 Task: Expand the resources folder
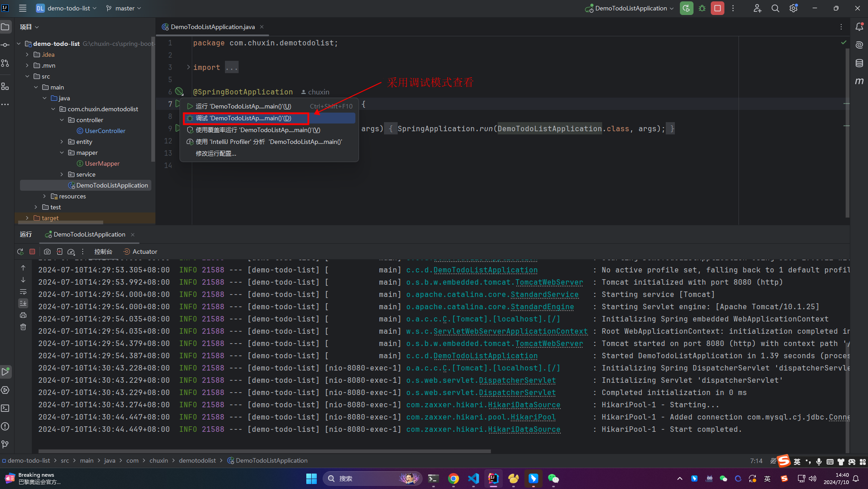point(45,196)
